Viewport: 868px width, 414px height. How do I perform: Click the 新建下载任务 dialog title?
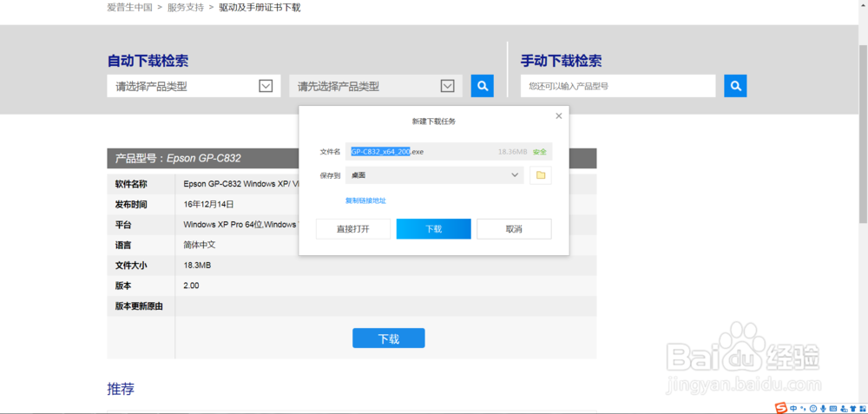[x=433, y=121]
